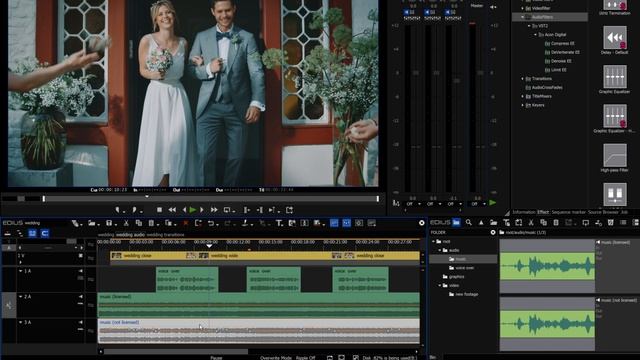The image size is (640, 360).
Task: Switch to the Sequence marker tab
Action: pyautogui.click(x=569, y=212)
